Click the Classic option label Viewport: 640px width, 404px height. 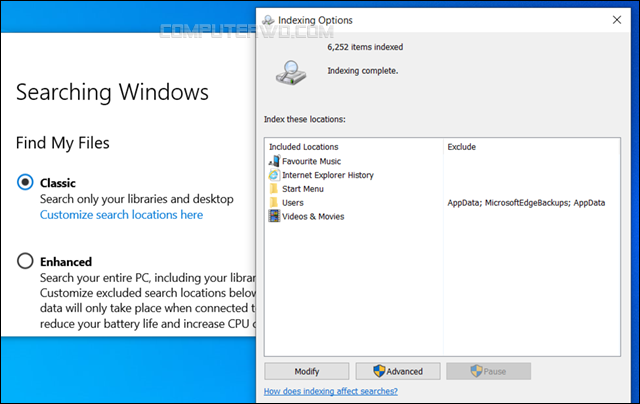58,183
